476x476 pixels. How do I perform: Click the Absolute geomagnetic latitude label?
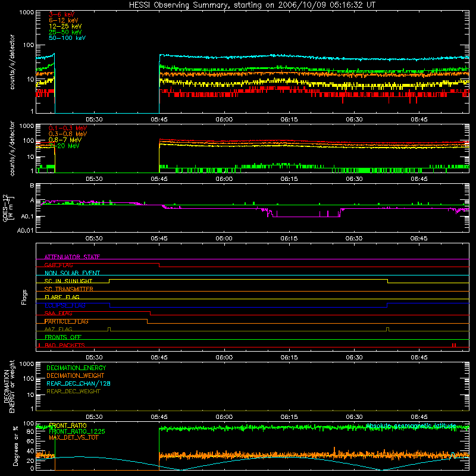click(411, 426)
